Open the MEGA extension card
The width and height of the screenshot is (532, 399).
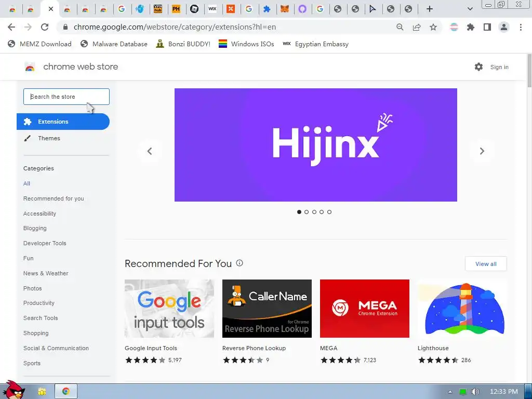pos(365,321)
